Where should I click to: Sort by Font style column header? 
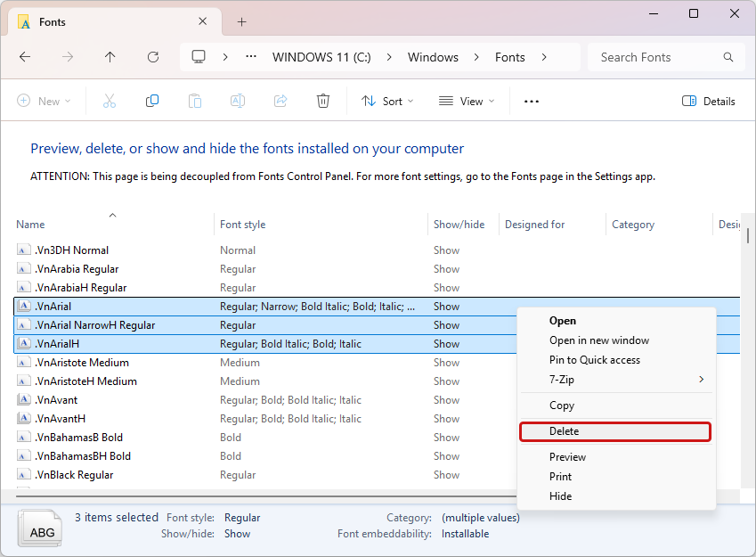pos(321,225)
